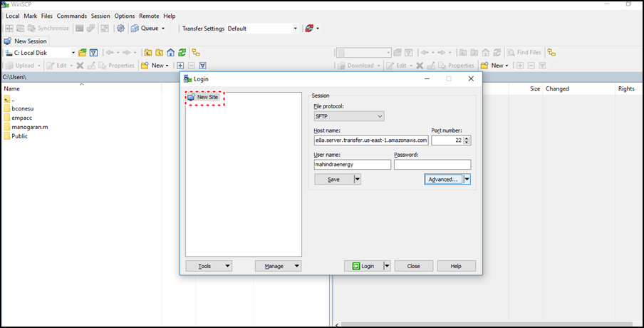The image size is (644, 328).
Task: Open the Session menu
Action: (100, 16)
